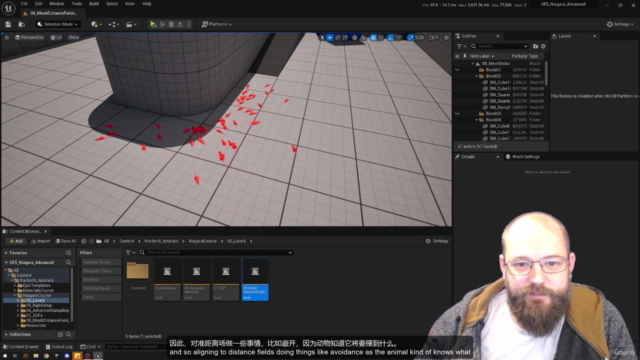Select the 07_SDF level asset thumbnail
This screenshot has height=360, width=640.
(x=226, y=280)
